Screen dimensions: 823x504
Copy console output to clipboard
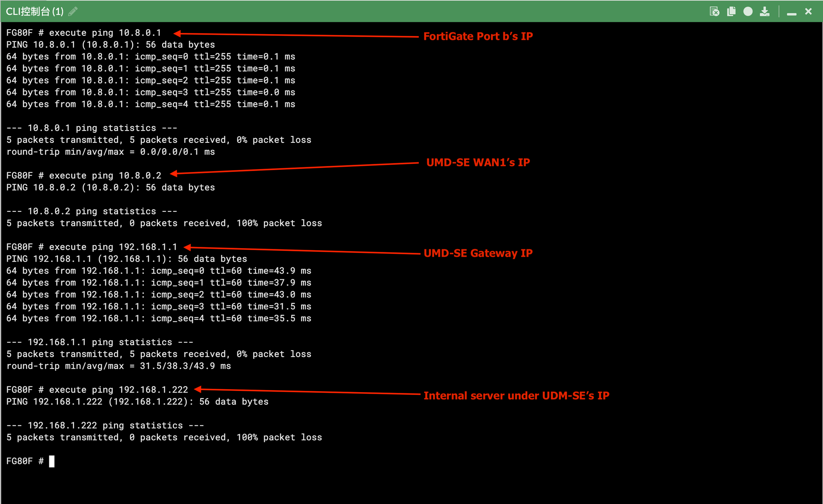click(731, 12)
